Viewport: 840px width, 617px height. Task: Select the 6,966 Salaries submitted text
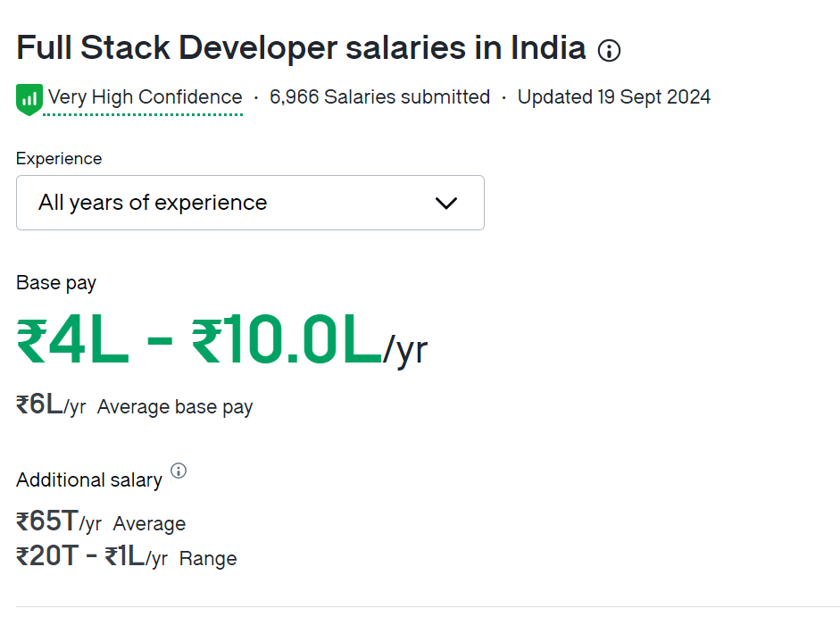379,97
